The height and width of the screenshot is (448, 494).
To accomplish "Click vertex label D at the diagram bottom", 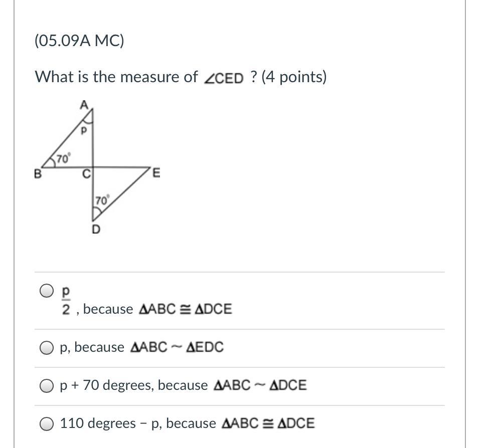I will 96,230.
